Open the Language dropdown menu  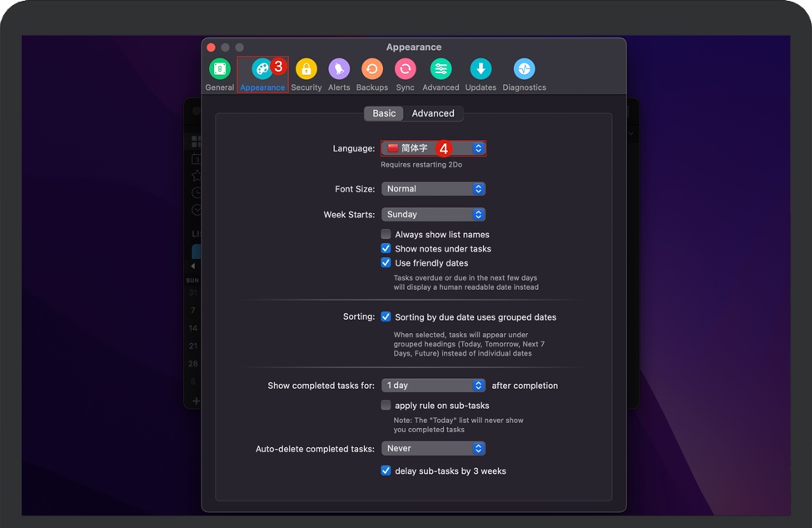pos(433,148)
